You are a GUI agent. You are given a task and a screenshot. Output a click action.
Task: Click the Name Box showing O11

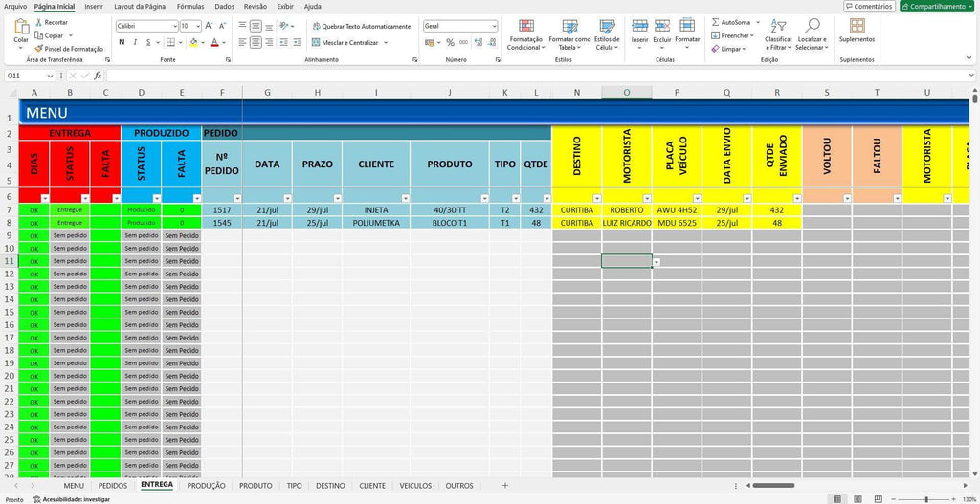(x=24, y=76)
